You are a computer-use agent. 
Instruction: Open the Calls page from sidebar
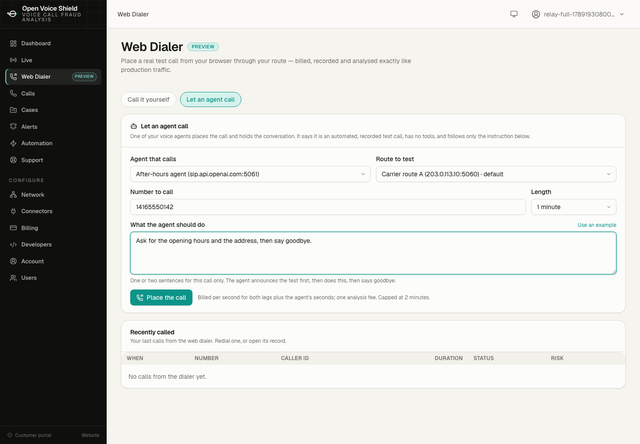[x=53, y=93]
